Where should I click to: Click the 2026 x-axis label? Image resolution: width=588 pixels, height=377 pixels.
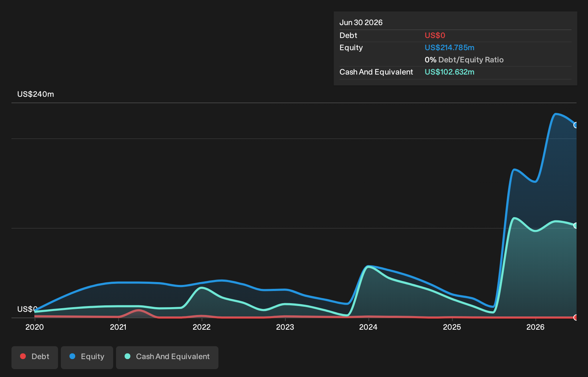(x=535, y=327)
